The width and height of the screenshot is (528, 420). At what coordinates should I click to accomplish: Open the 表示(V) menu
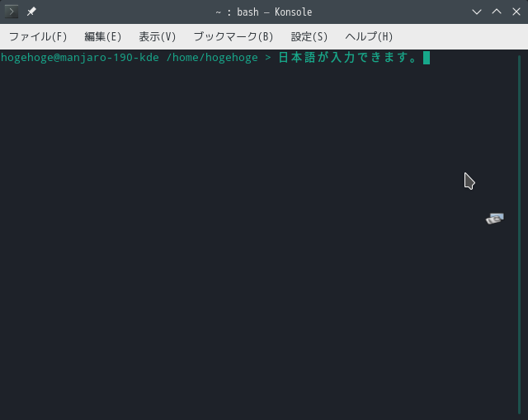point(158,36)
